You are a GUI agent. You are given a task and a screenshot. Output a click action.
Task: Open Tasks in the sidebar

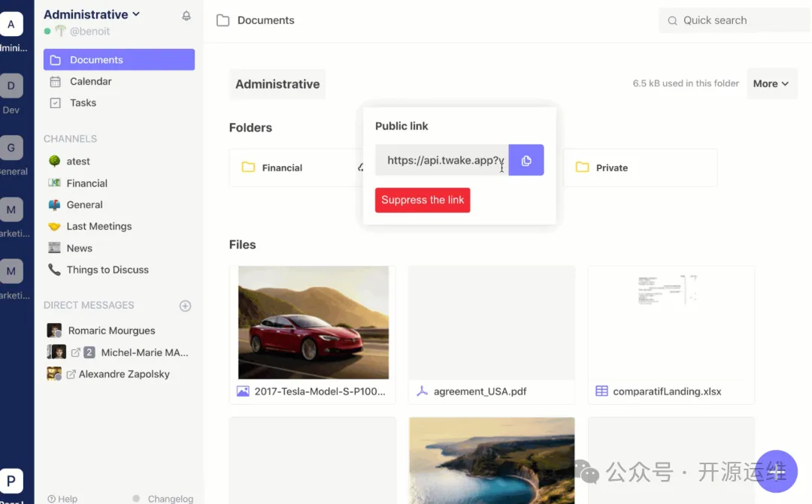[83, 103]
